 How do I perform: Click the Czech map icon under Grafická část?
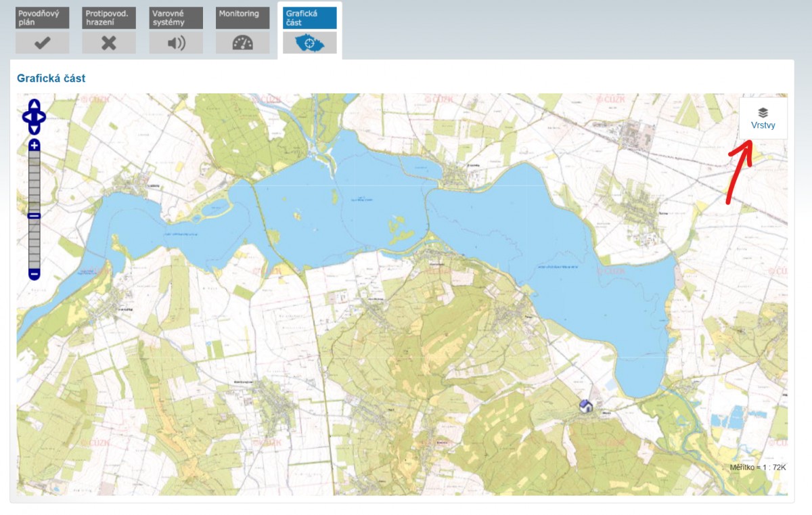point(309,43)
